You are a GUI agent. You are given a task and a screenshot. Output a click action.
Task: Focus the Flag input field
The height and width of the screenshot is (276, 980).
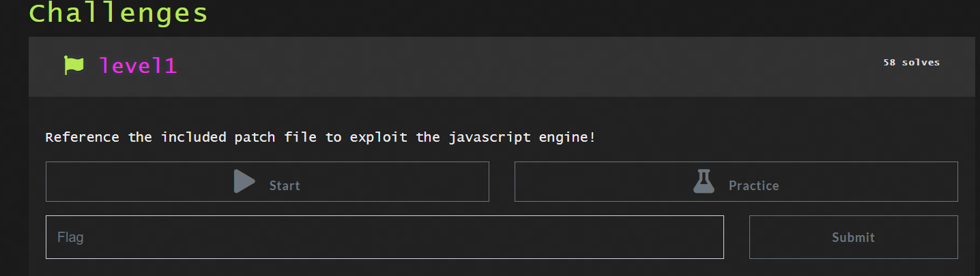click(x=384, y=237)
